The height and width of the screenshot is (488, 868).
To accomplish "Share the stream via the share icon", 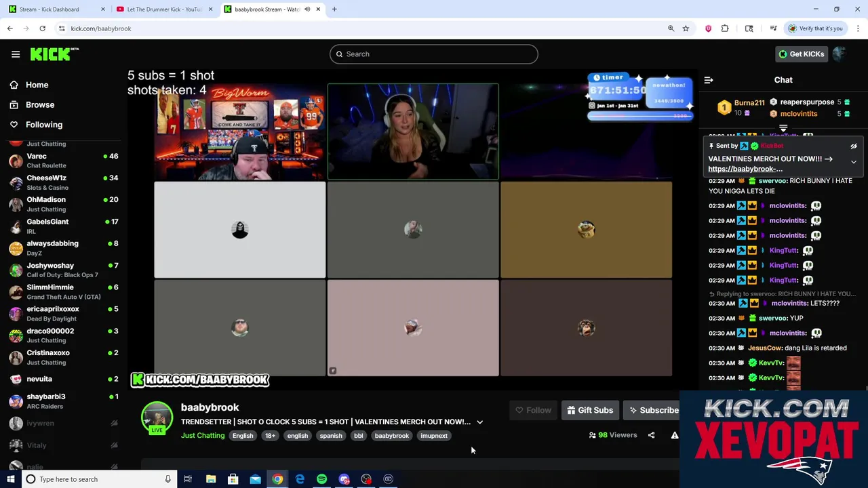I will (x=651, y=435).
